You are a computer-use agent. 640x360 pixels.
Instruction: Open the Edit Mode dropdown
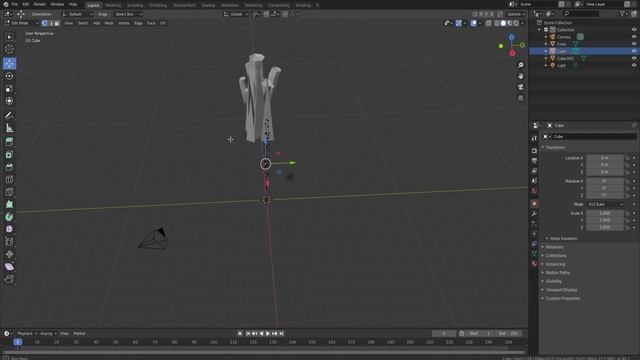point(21,23)
